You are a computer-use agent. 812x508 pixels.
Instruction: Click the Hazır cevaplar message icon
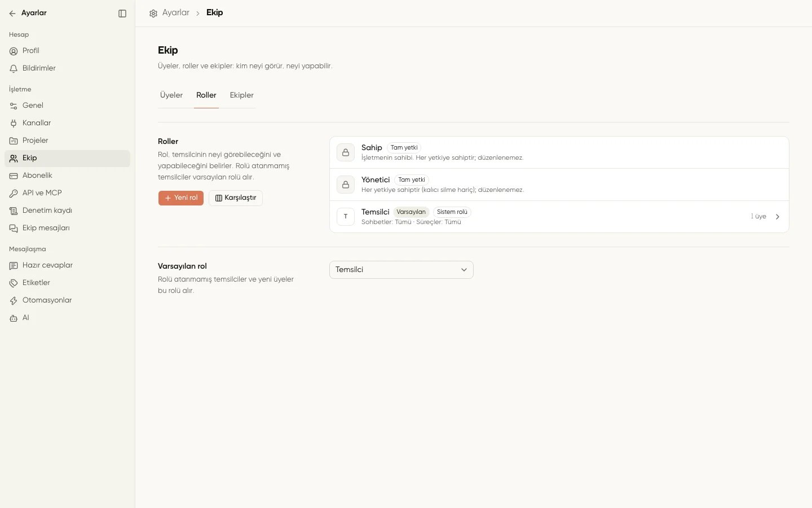pyautogui.click(x=14, y=266)
